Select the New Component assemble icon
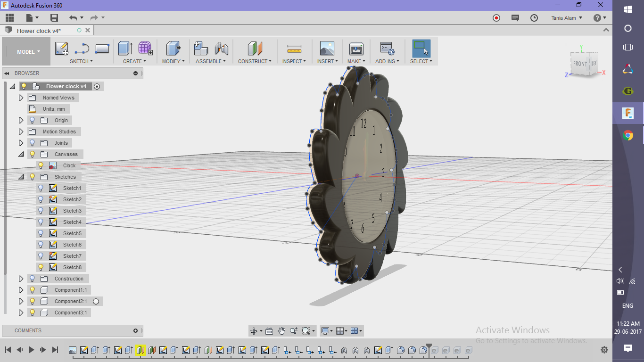644x362 pixels. pyautogui.click(x=201, y=49)
